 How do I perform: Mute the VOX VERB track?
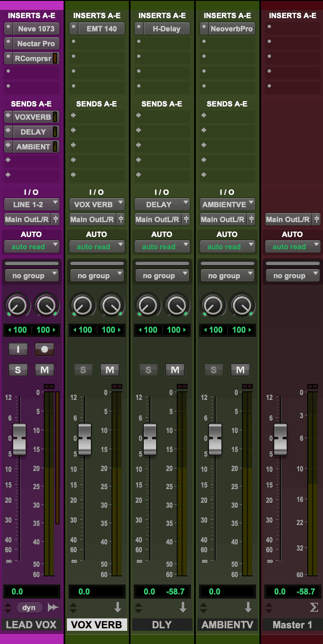click(x=110, y=370)
